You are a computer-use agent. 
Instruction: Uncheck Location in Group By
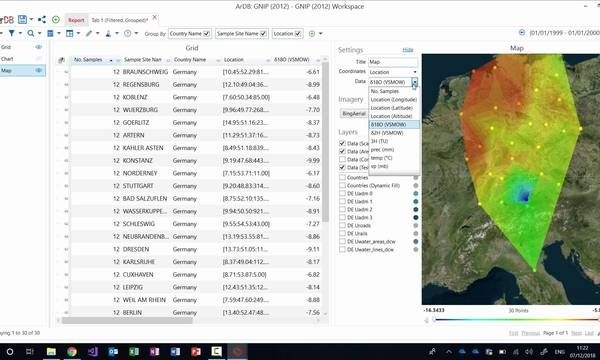[x=298, y=34]
